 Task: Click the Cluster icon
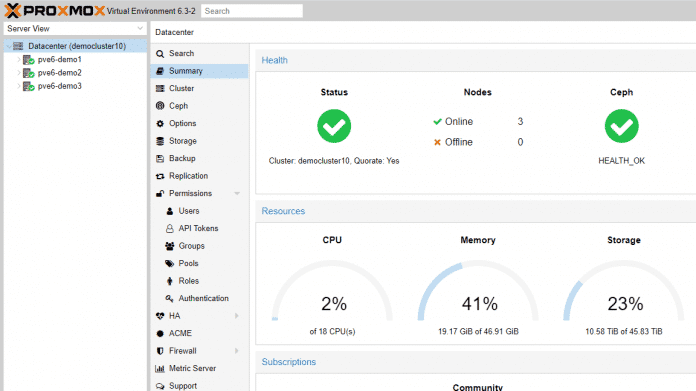160,88
